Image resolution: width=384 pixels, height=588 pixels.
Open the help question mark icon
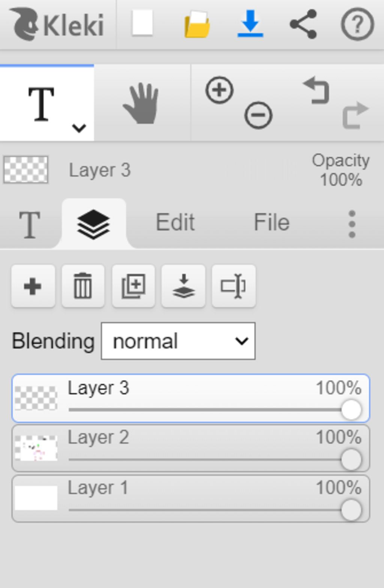pos(357,24)
